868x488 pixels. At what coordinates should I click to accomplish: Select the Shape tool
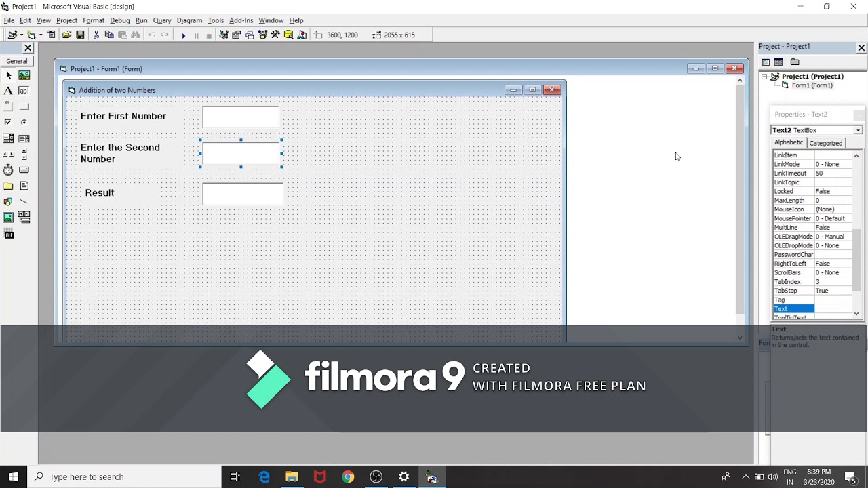point(8,201)
